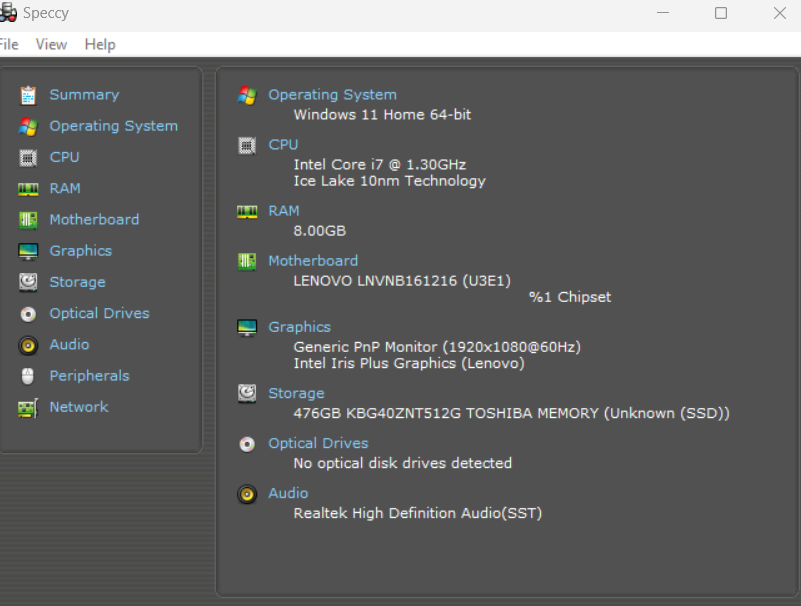
Task: Click Graphics heading link in summary
Action: point(300,327)
